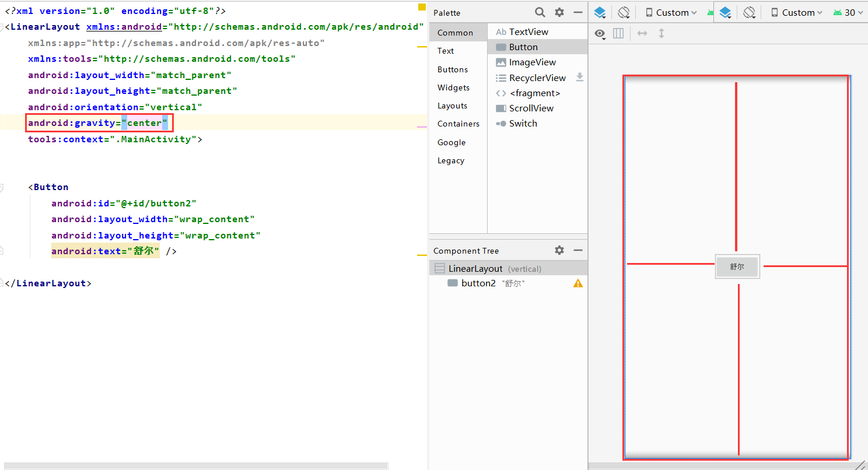868x470 pixels.
Task: Click the horizontal expand arrow icon
Action: (x=642, y=34)
